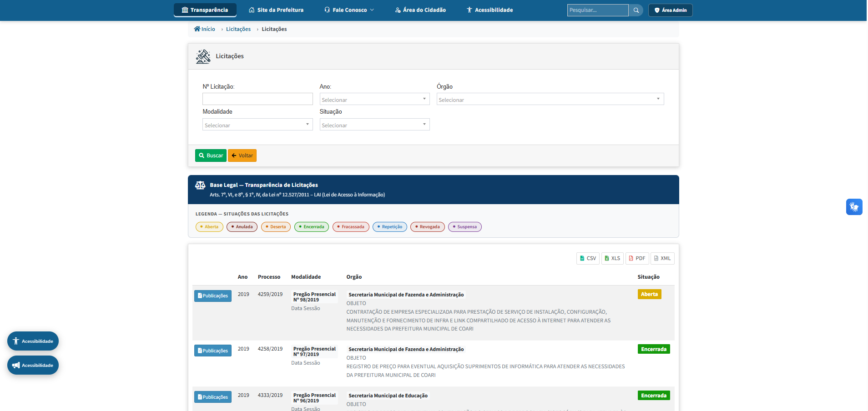Image resolution: width=868 pixels, height=411 pixels.
Task: Select the Revogada legend badge
Action: (428, 227)
